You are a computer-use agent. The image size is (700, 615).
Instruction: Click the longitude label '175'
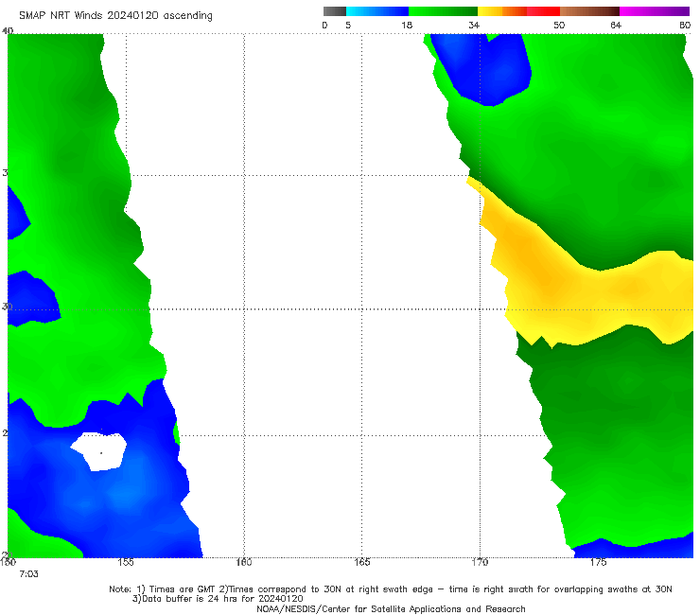click(x=598, y=562)
